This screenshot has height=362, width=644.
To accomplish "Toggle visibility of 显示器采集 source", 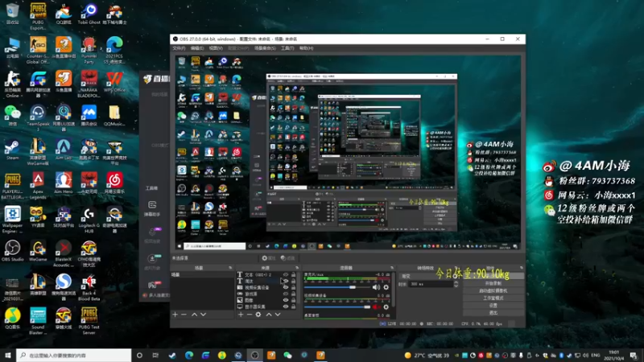I will [x=286, y=306].
